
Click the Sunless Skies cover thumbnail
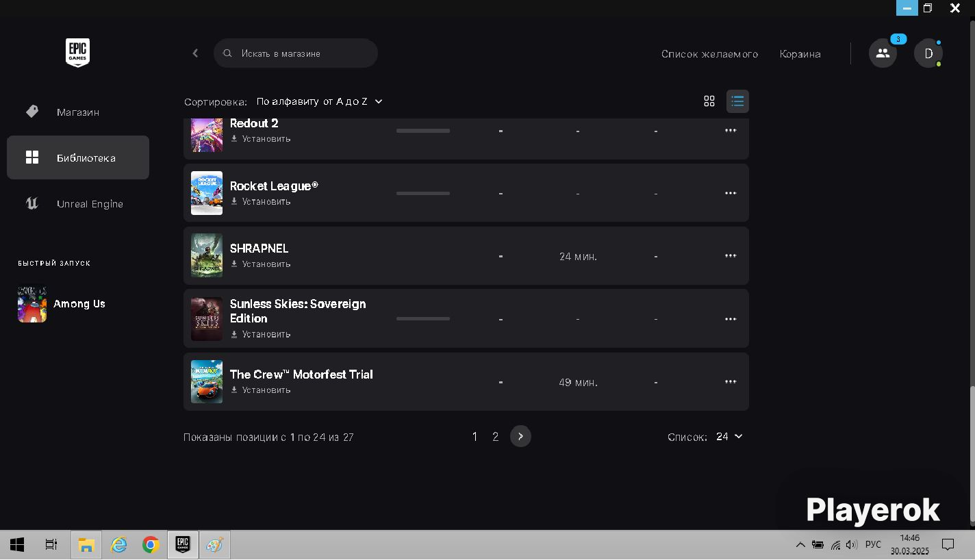click(x=207, y=319)
